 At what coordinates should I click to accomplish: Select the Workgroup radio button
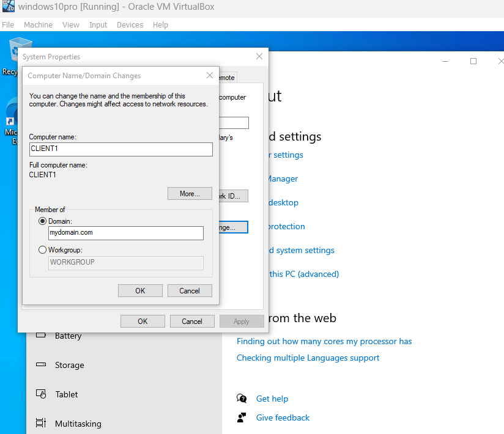click(42, 250)
